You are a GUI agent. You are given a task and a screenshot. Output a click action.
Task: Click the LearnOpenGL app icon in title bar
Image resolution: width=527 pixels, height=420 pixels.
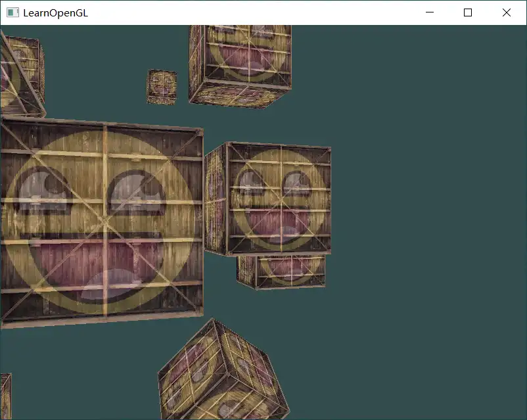coord(12,12)
